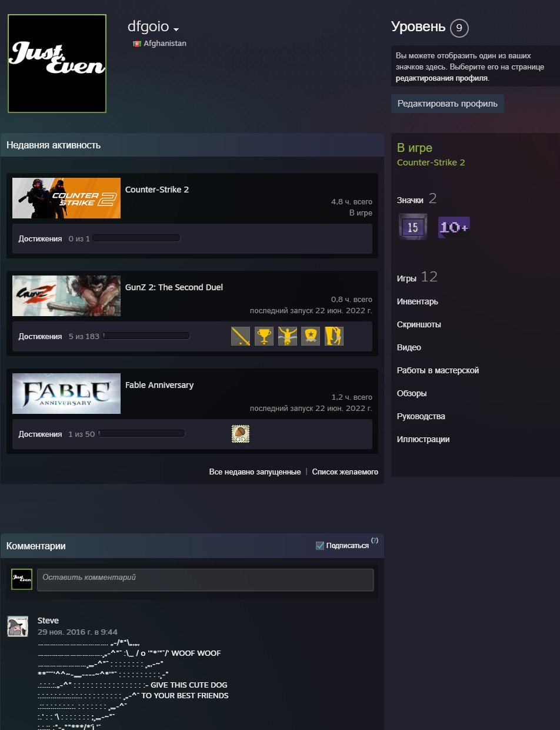Click the Just Even profile avatar
Image resolution: width=560 pixels, height=730 pixels.
point(57,64)
